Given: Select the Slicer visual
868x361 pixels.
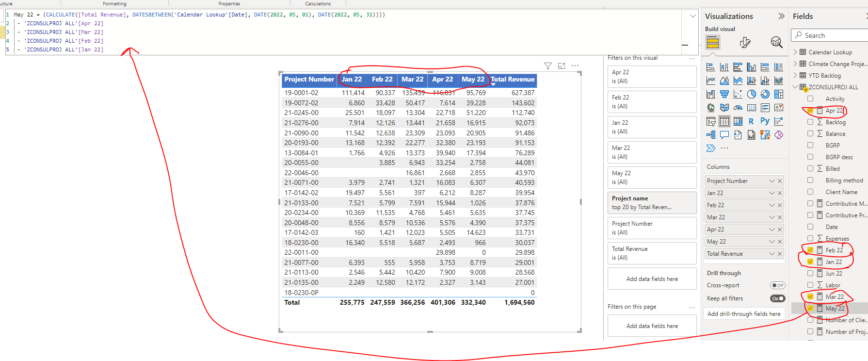Looking at the screenshot, I should (711, 121).
